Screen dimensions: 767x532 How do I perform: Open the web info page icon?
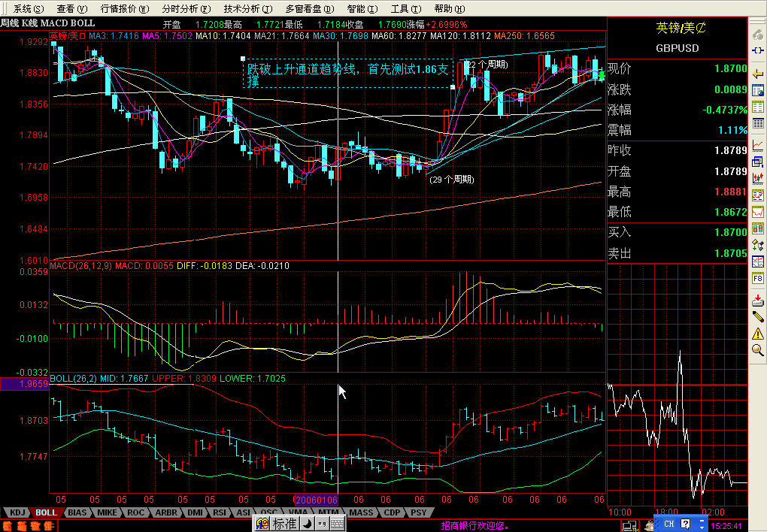[x=758, y=90]
